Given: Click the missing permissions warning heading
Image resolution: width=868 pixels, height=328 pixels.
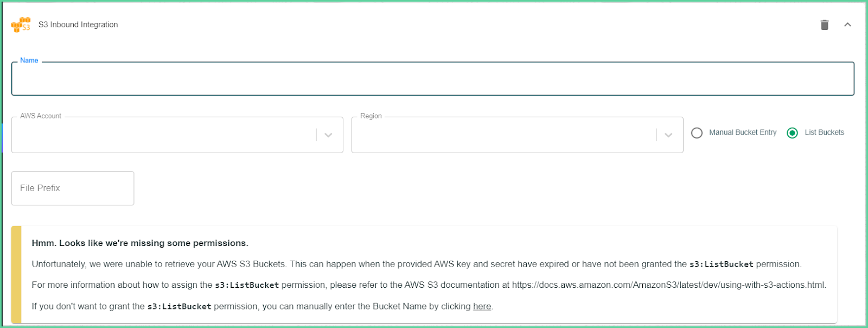Looking at the screenshot, I should [140, 243].
